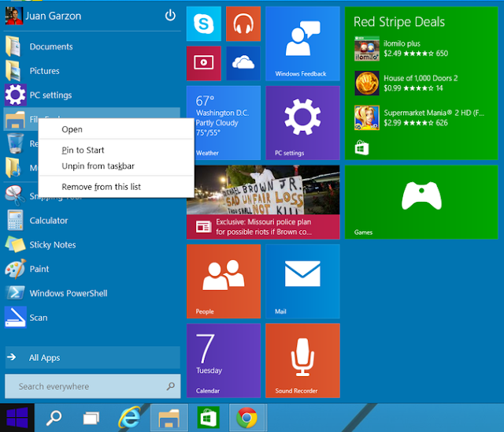Click the Windows PowerShell icon
Viewport: 504px width, 432px height.
[15, 293]
